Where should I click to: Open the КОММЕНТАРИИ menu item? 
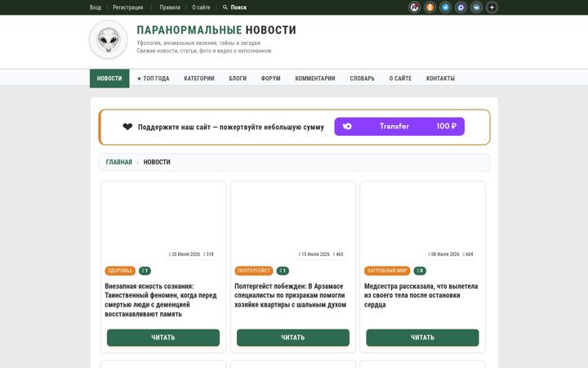[x=315, y=79]
